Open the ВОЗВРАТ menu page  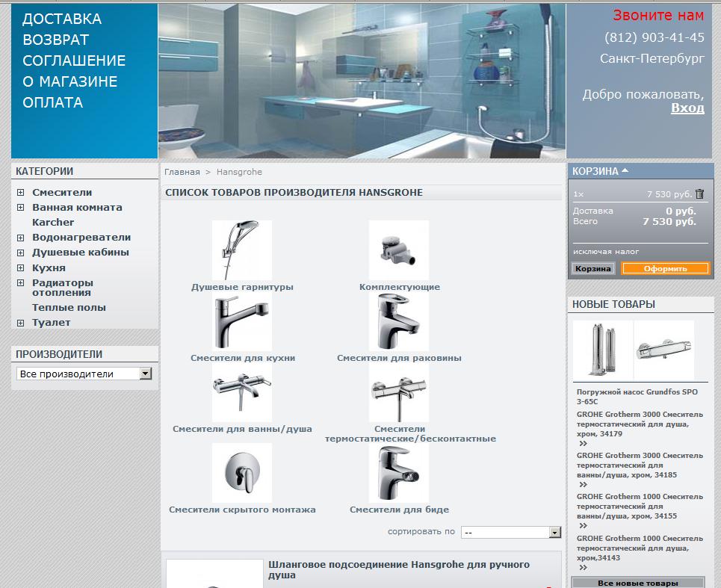pos(55,40)
